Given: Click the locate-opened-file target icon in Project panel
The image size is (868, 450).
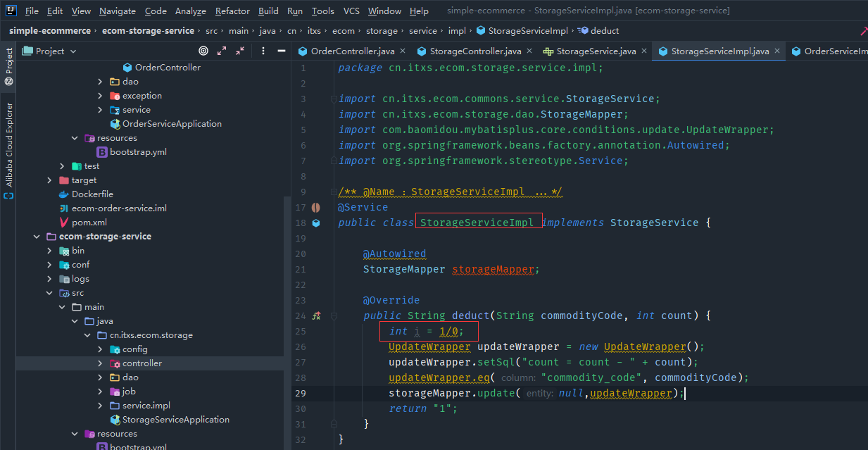Looking at the screenshot, I should coord(203,51).
